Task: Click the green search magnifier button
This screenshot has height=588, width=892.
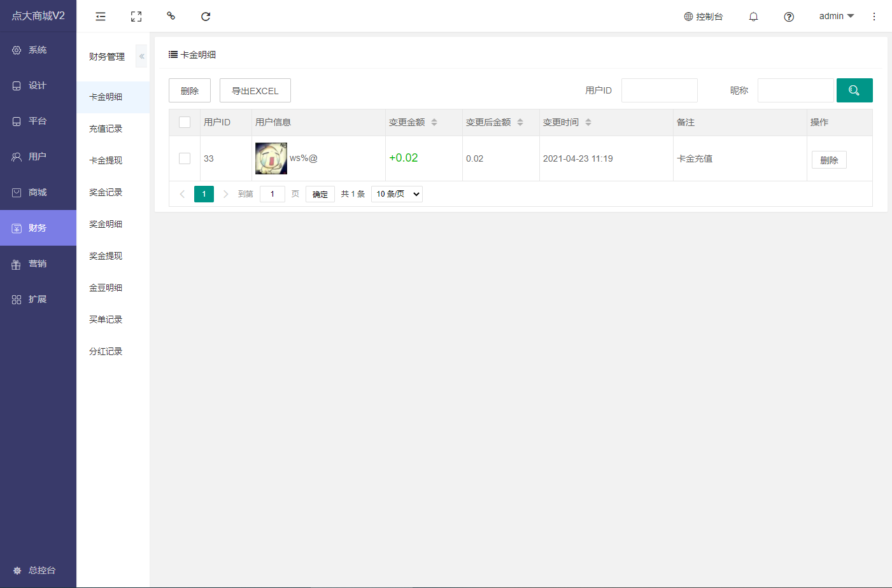Action: pos(854,90)
